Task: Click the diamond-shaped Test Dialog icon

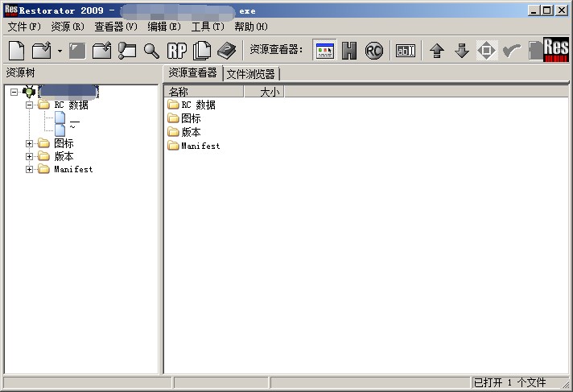Action: point(486,51)
